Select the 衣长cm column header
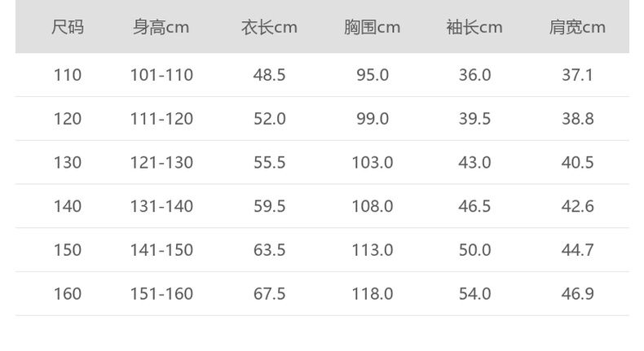 point(269,27)
